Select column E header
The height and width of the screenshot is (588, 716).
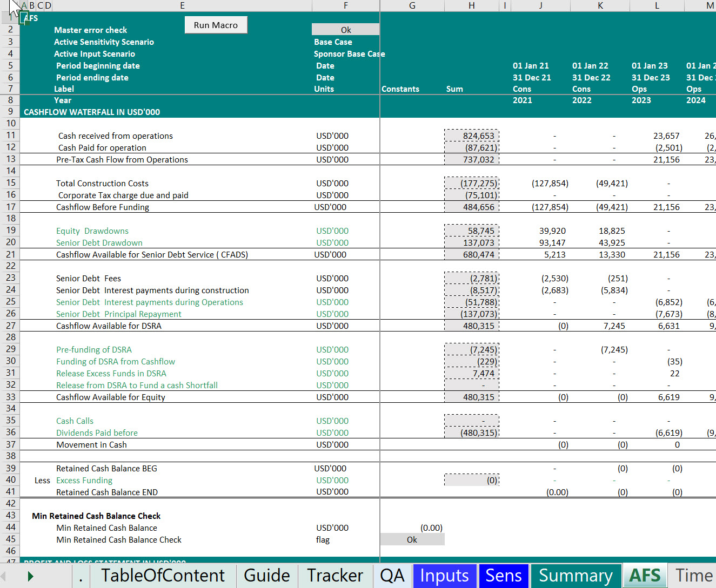tap(182, 5)
